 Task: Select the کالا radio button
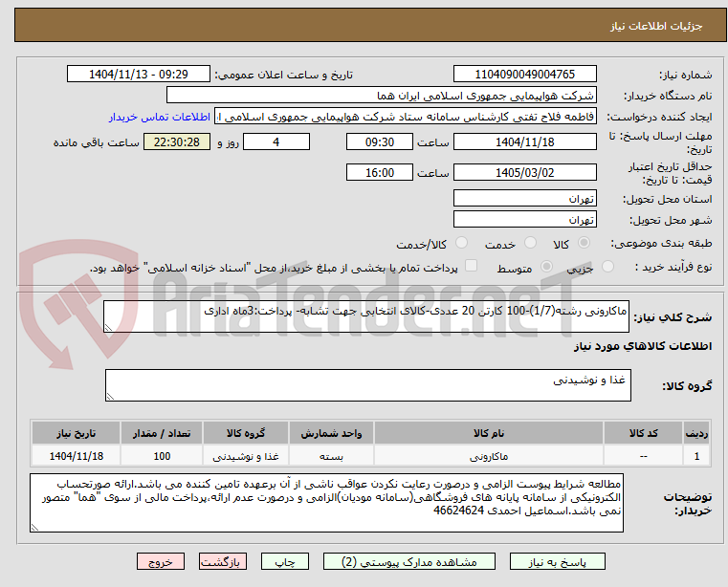(x=585, y=242)
